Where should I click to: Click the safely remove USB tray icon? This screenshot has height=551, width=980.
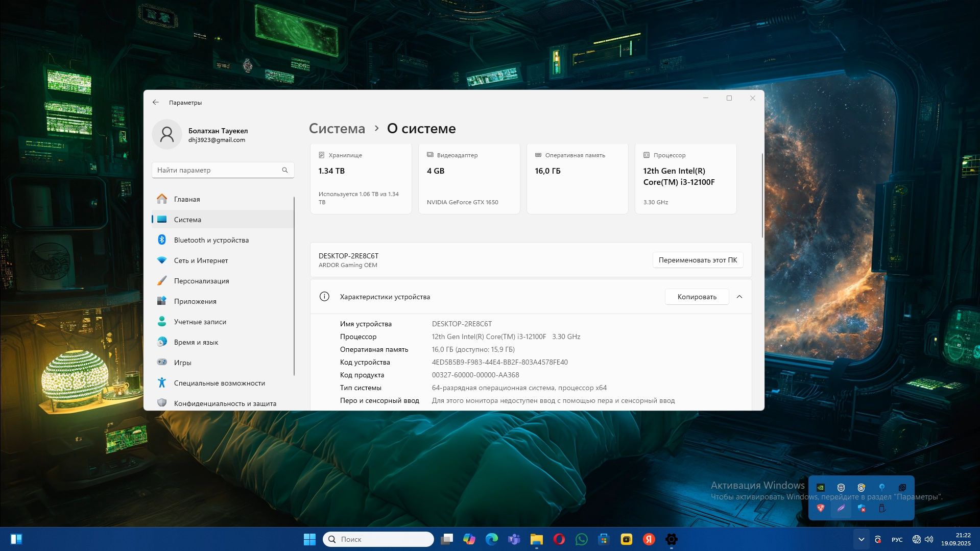click(x=882, y=508)
